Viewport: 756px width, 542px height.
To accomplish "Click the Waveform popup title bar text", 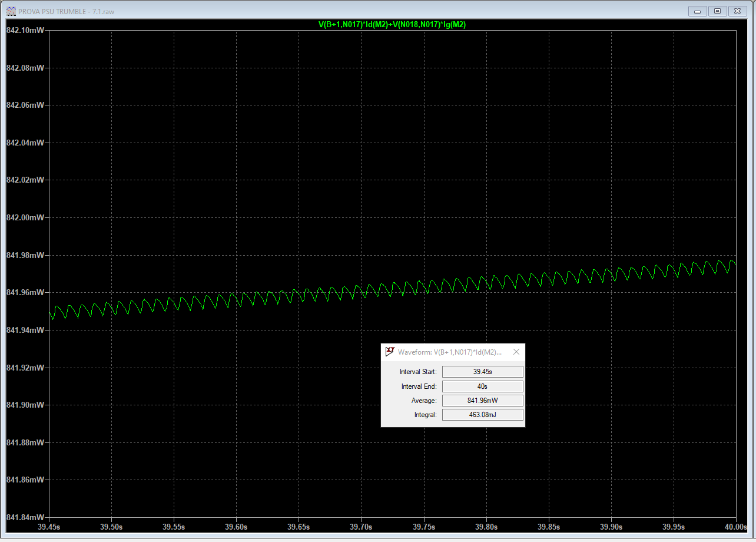I will (x=450, y=352).
